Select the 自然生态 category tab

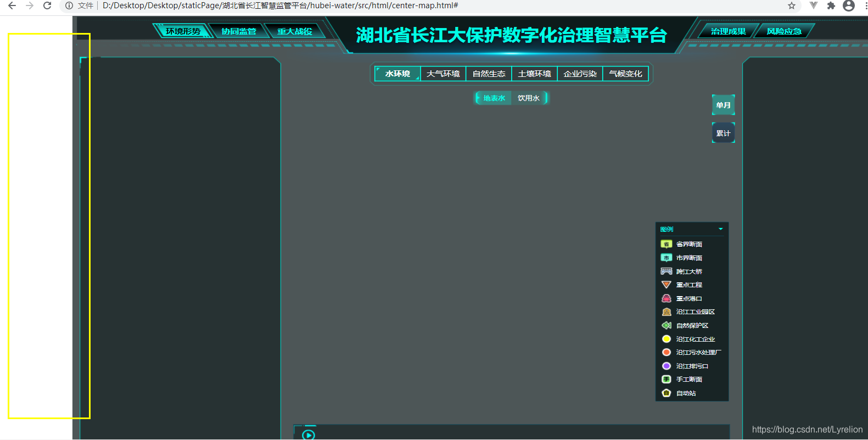pyautogui.click(x=489, y=74)
